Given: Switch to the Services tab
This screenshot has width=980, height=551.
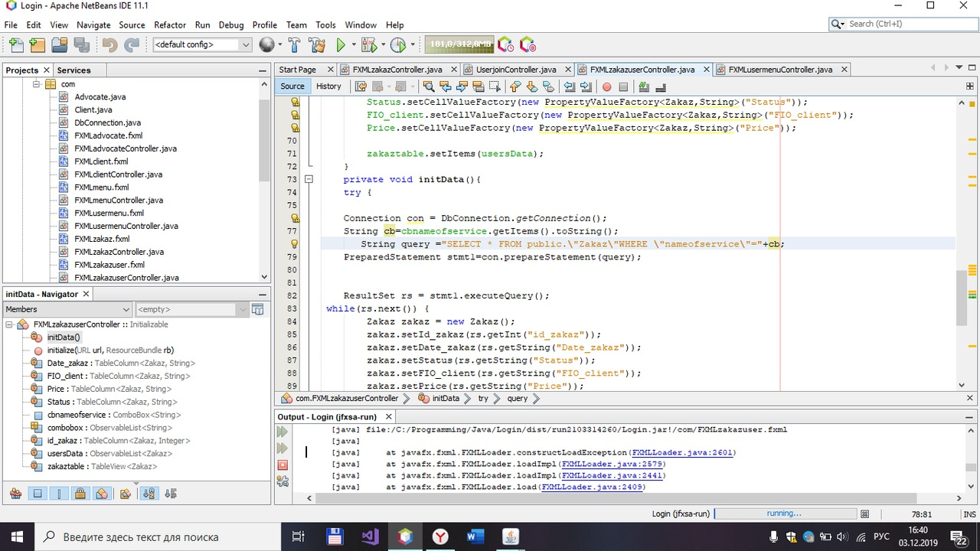Looking at the screenshot, I should [73, 70].
